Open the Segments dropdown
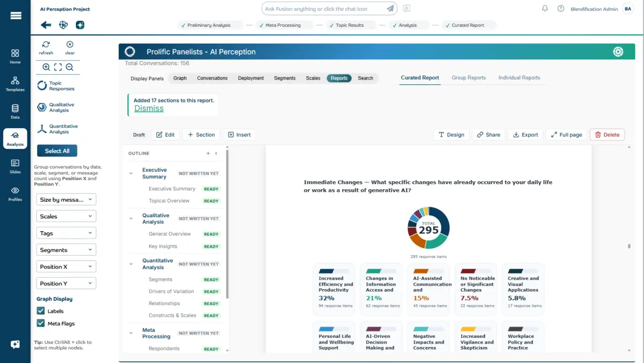 [67, 250]
